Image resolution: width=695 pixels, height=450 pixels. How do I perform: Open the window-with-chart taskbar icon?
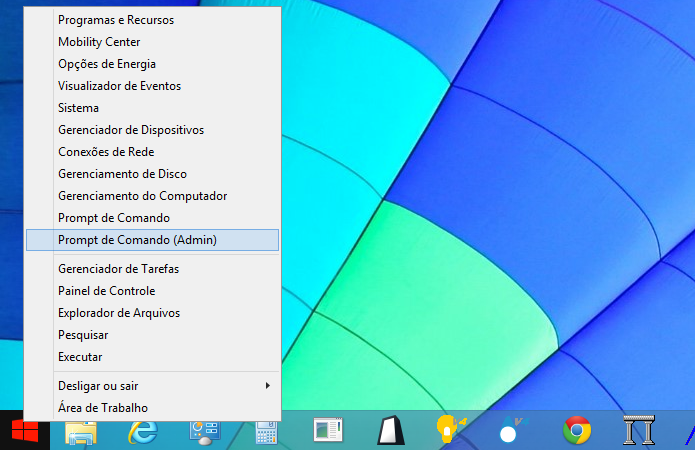point(328,430)
